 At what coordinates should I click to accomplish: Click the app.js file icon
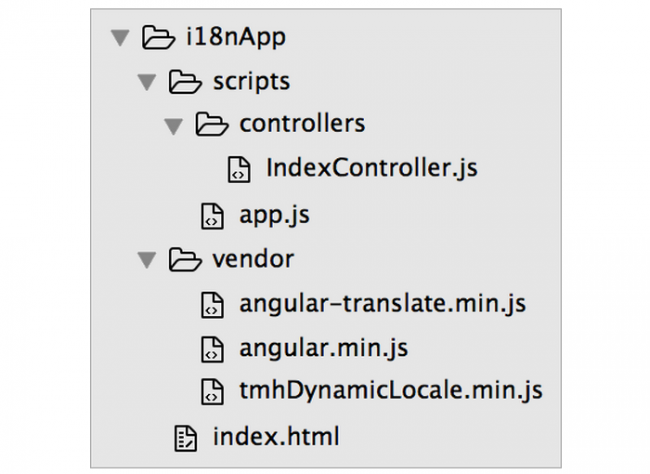coord(212,216)
